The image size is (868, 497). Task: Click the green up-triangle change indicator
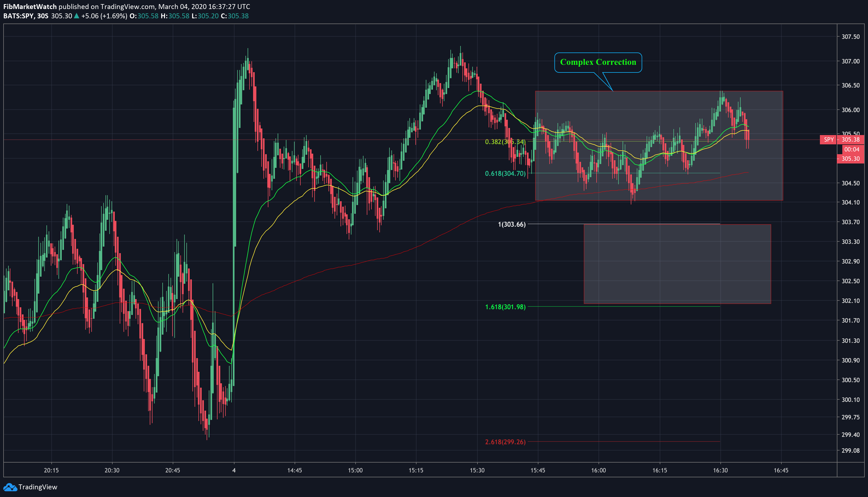pos(77,16)
